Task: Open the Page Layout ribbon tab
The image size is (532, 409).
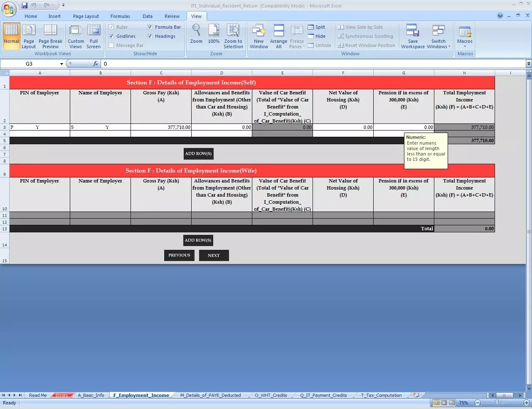Action: click(x=86, y=16)
